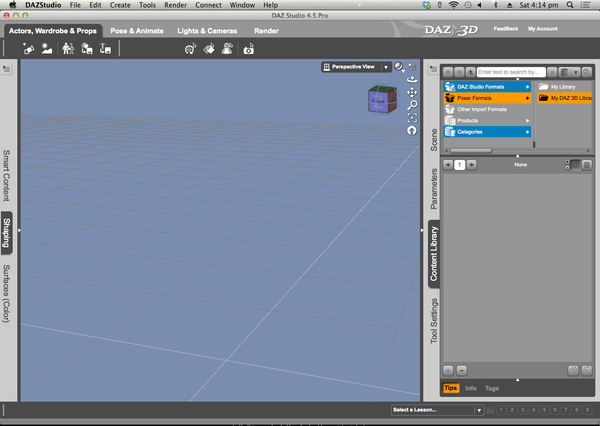Click the landscape backdrop toolbar icon
600x426 pixels.
[x=47, y=49]
